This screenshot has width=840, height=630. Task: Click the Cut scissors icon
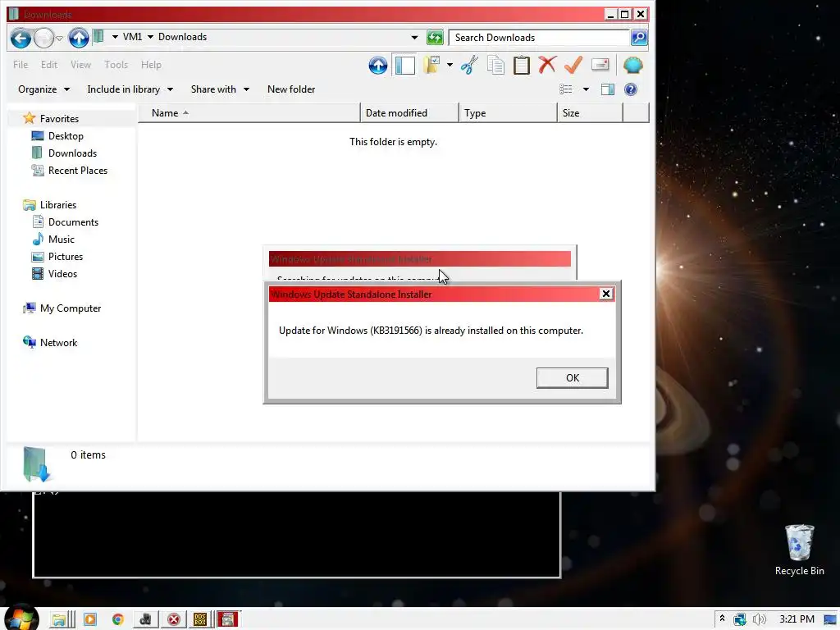point(469,66)
